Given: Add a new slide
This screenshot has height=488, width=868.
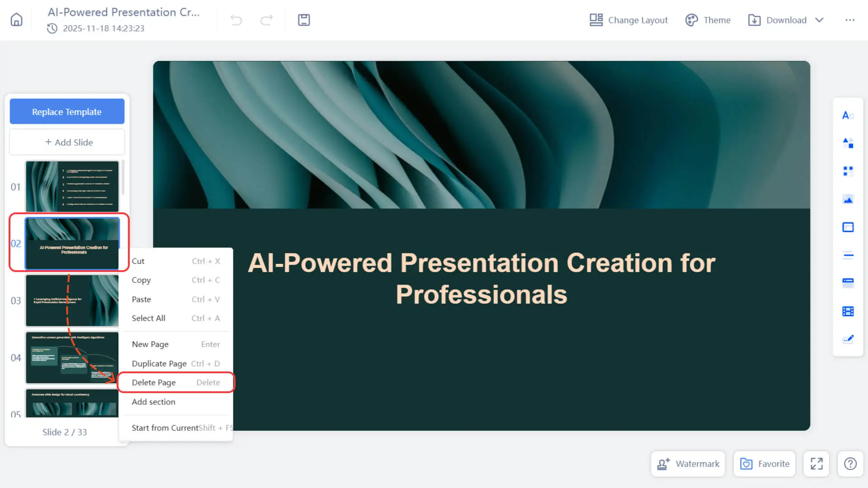Looking at the screenshot, I should (67, 142).
